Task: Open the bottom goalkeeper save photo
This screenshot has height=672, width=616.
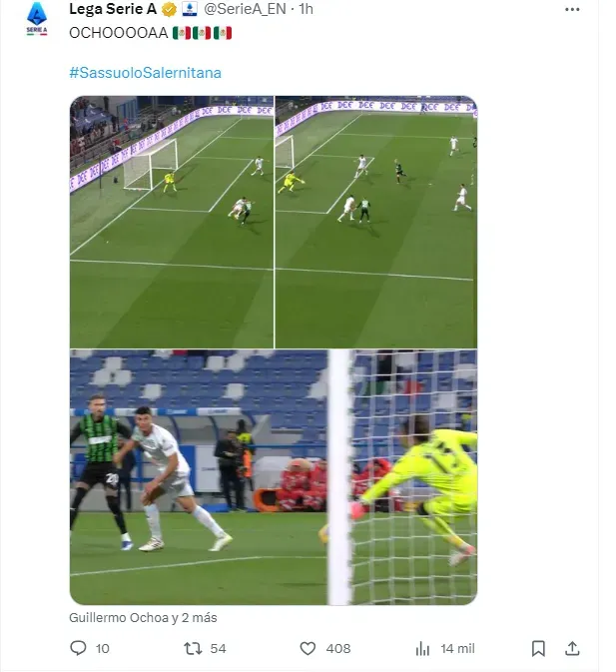Action: coord(274,477)
